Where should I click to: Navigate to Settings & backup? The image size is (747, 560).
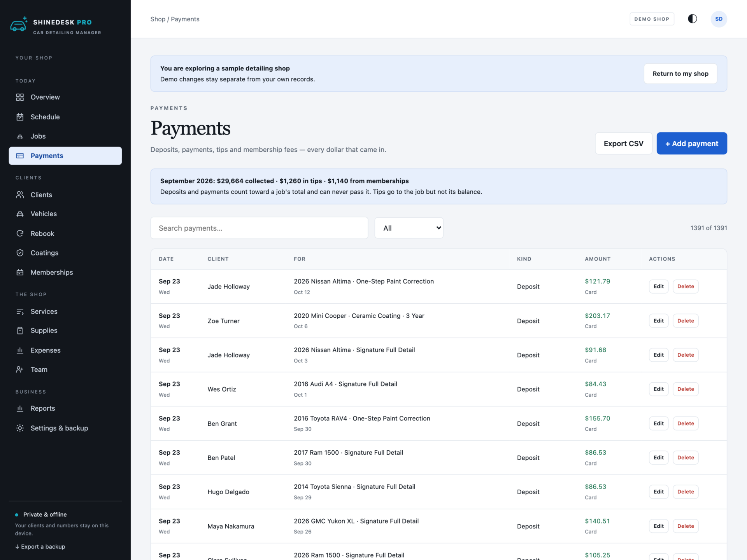click(65, 428)
